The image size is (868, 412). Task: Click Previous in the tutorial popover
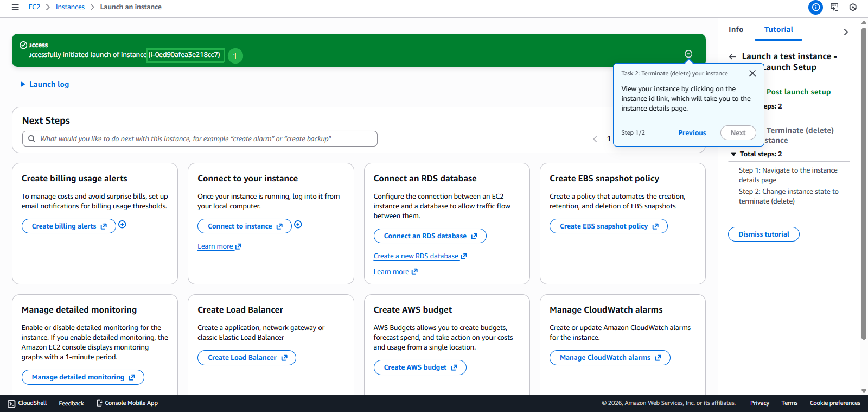click(x=692, y=133)
